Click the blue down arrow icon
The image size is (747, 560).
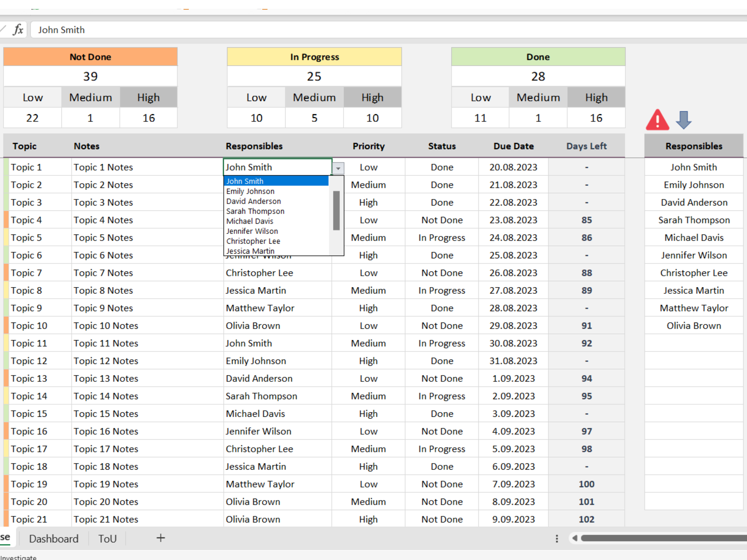coord(684,120)
